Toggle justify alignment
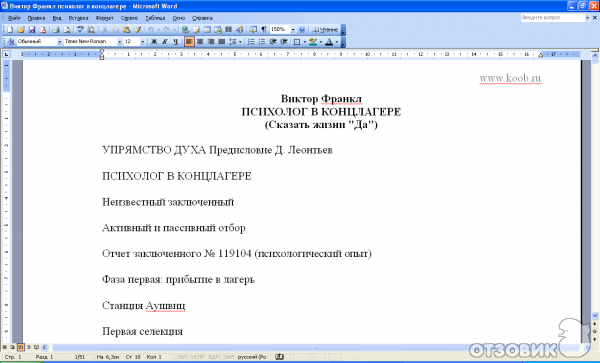 (222, 42)
